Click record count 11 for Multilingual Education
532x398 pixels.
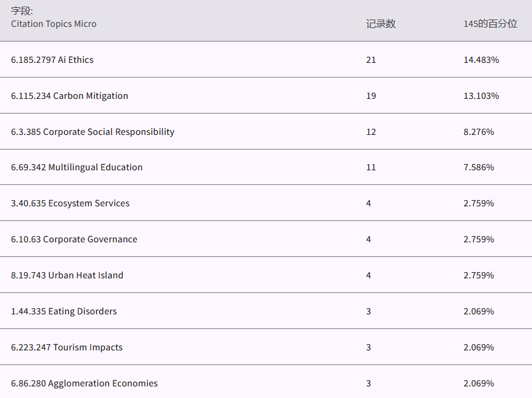click(x=371, y=167)
